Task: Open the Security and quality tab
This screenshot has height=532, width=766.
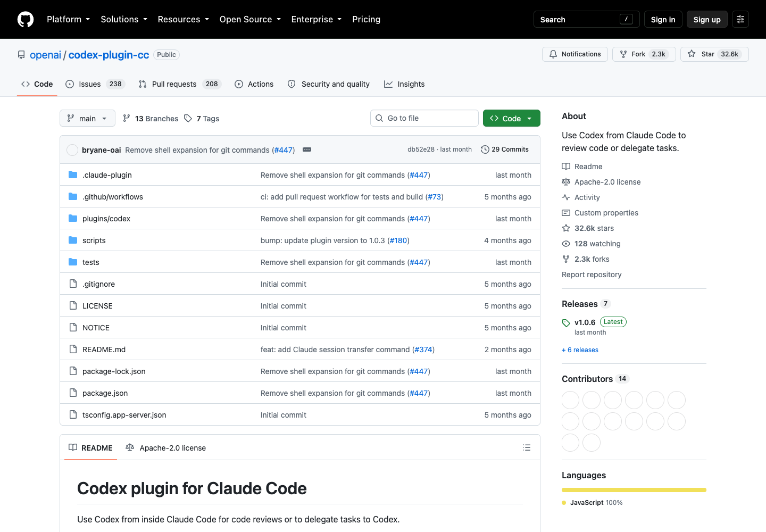Action: click(x=328, y=84)
